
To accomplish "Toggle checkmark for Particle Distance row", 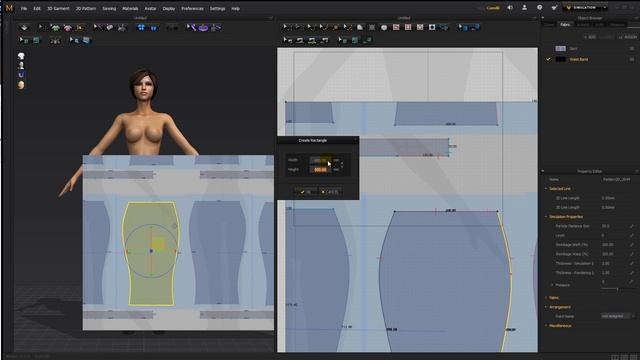I will click(x=631, y=226).
